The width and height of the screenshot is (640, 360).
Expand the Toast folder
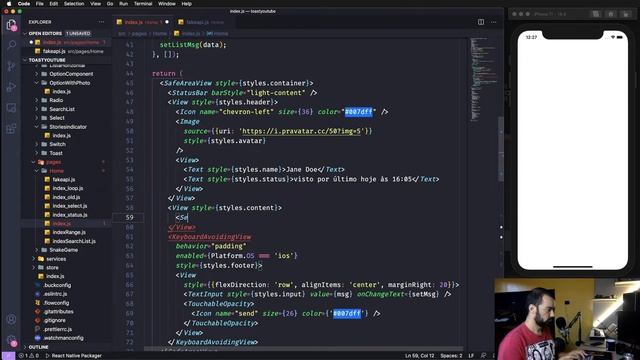[x=56, y=153]
